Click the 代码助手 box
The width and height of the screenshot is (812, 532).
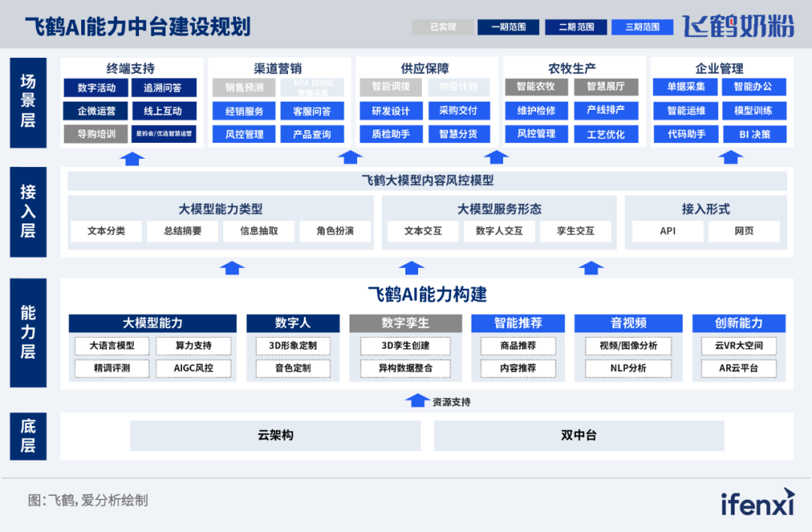point(686,134)
